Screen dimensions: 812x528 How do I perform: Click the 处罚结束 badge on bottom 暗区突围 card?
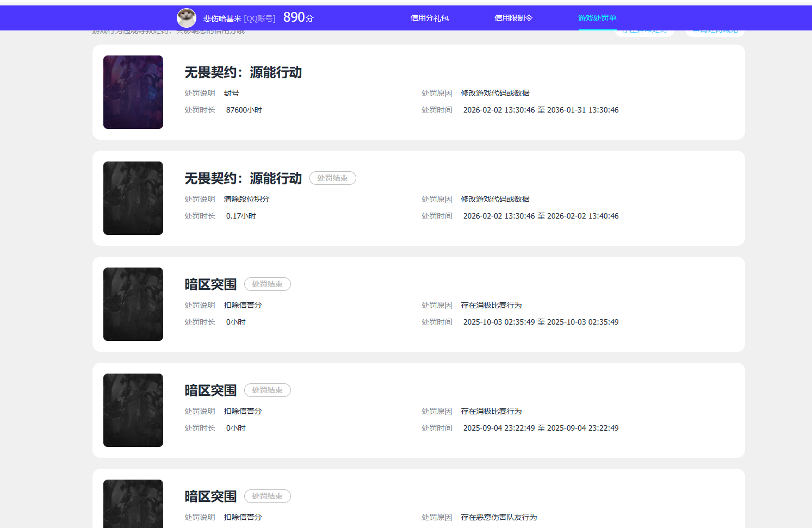coord(267,496)
